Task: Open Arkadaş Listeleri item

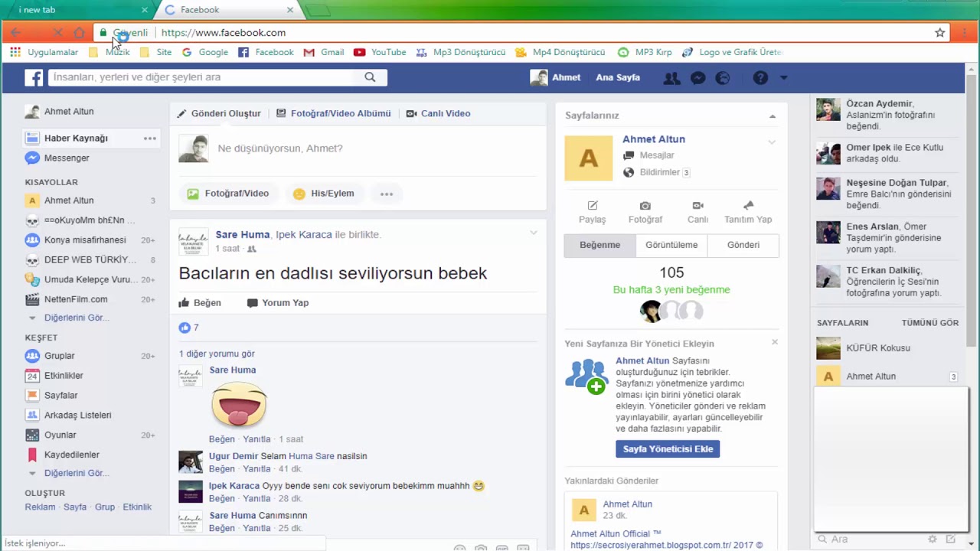Action: 77,415
